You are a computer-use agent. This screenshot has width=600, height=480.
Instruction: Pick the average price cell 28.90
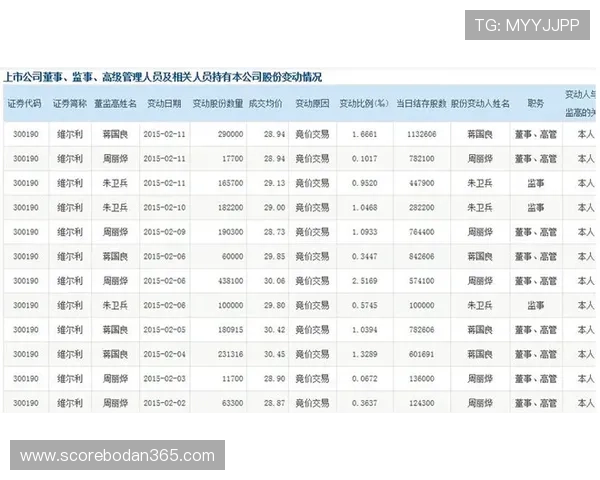tap(274, 379)
